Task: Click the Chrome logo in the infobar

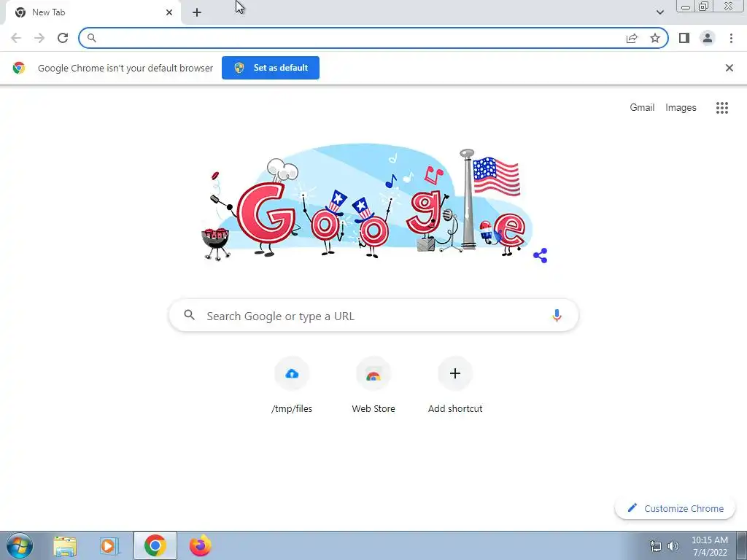Action: 19,68
